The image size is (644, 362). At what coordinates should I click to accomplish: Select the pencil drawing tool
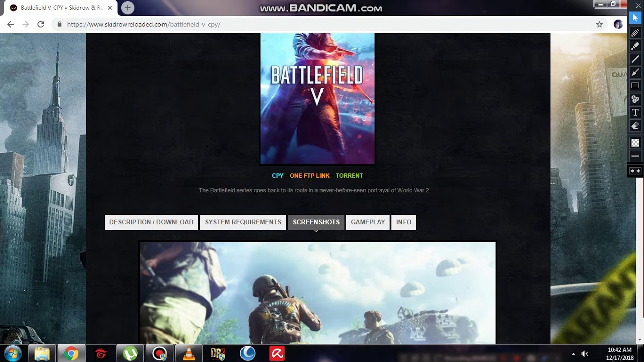click(635, 33)
